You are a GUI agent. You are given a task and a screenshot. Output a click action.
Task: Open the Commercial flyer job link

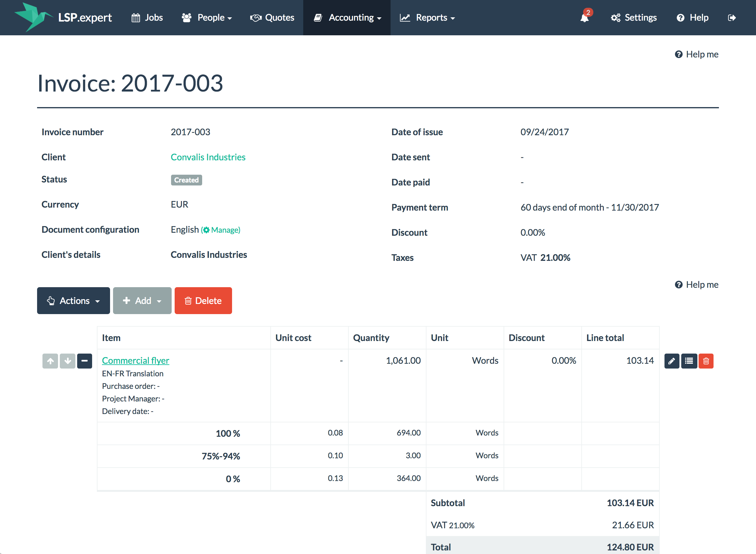[x=135, y=360]
